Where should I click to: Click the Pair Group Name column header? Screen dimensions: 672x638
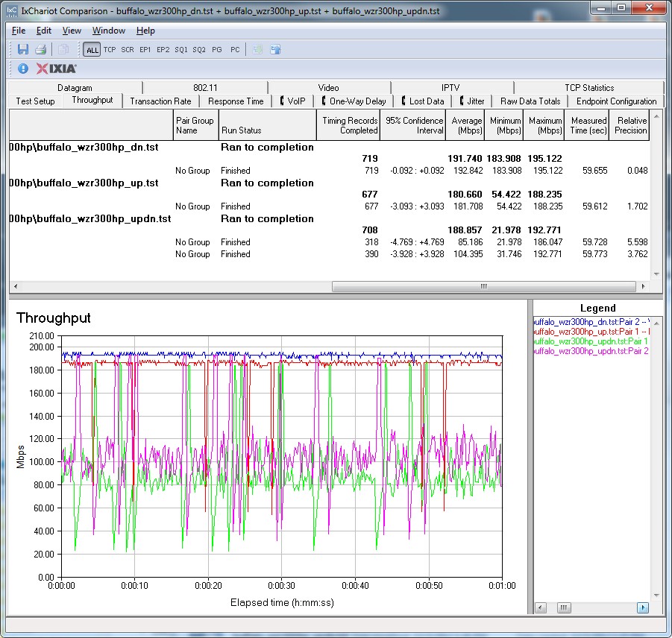coord(196,125)
